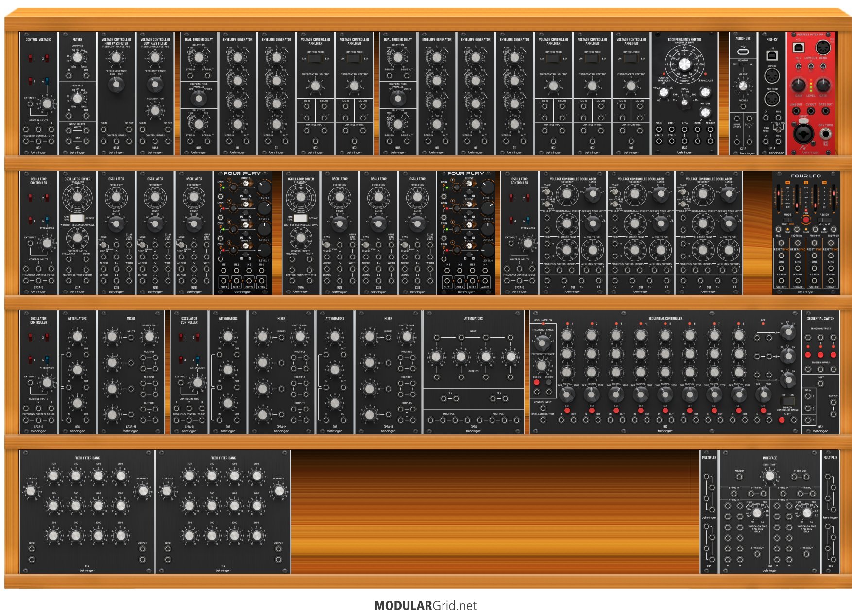Toggle the TRIG MODE switch on MIDI-CV

[x=778, y=129]
